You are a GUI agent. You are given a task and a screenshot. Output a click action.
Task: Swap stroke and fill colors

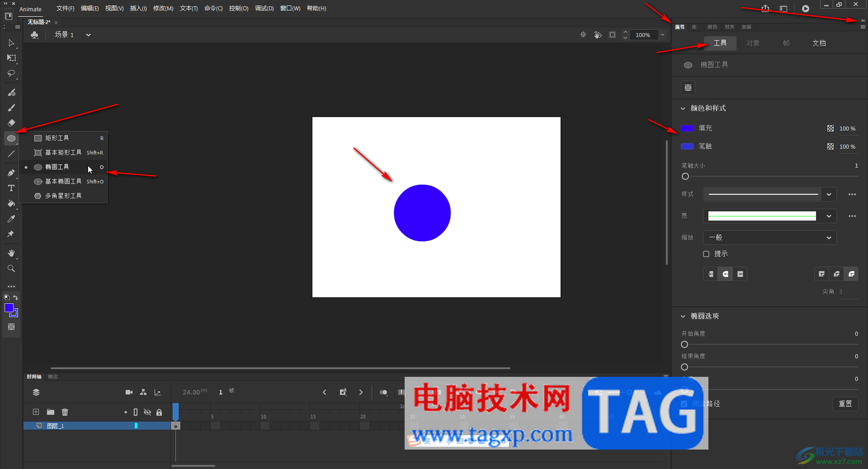(16, 297)
